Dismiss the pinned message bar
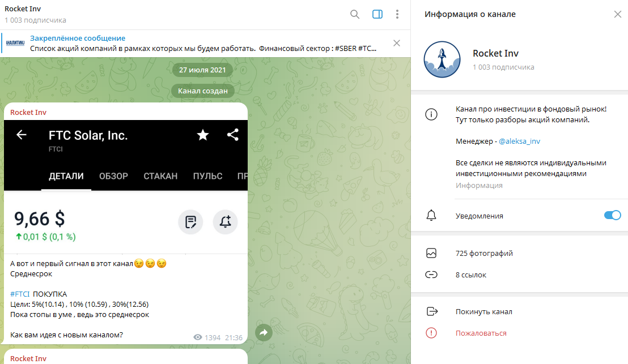This screenshot has width=628, height=364. pyautogui.click(x=397, y=43)
